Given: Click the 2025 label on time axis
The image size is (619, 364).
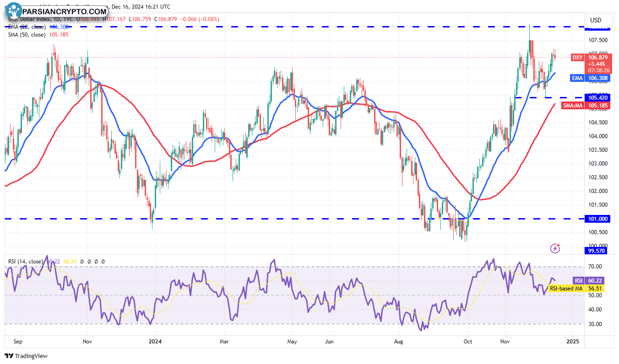Looking at the screenshot, I should tap(573, 342).
